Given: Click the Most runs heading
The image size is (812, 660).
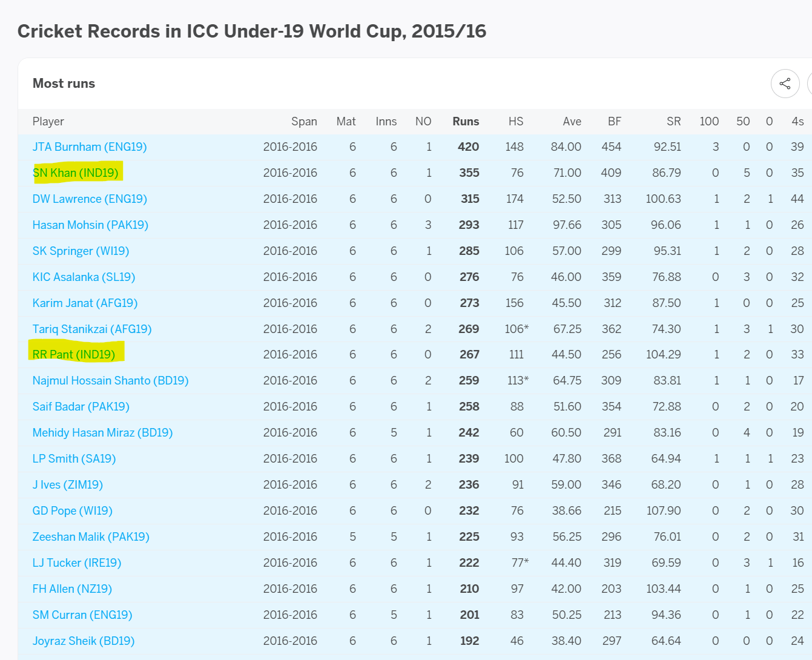Looking at the screenshot, I should point(64,84).
